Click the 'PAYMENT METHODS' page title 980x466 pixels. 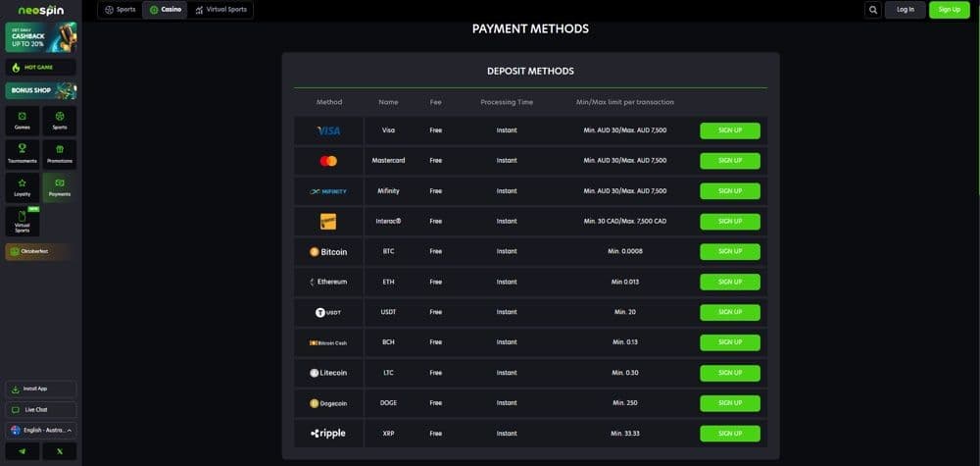click(x=530, y=28)
